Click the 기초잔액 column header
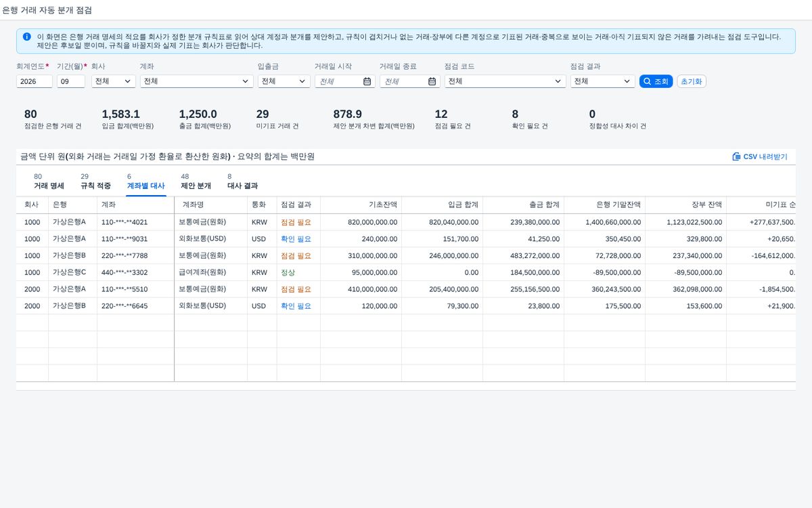The width and height of the screenshot is (812, 508). point(361,205)
